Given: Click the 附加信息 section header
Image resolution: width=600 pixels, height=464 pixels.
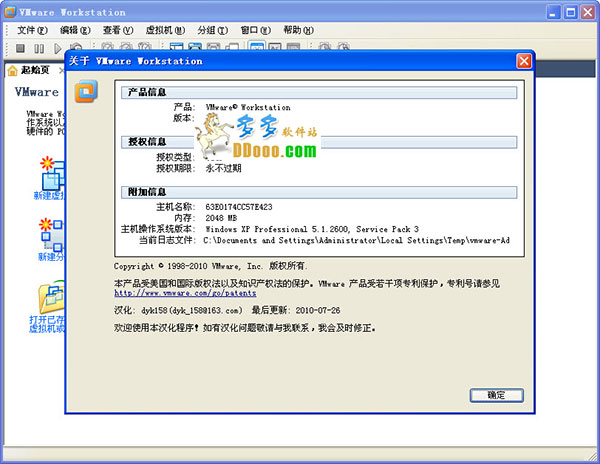Looking at the screenshot, I should click(319, 192).
